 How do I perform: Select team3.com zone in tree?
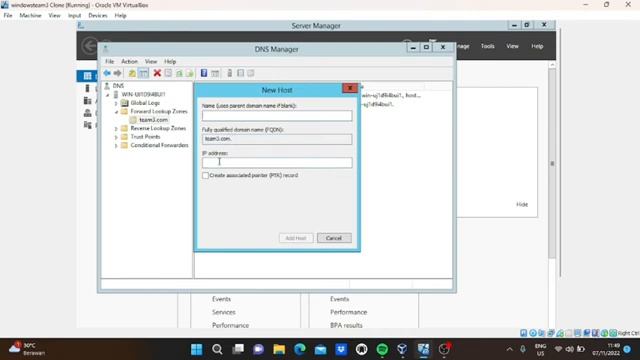tap(153, 120)
